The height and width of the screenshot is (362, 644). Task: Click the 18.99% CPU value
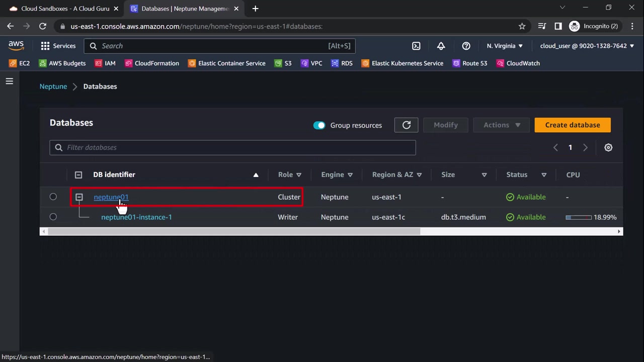pos(605,217)
